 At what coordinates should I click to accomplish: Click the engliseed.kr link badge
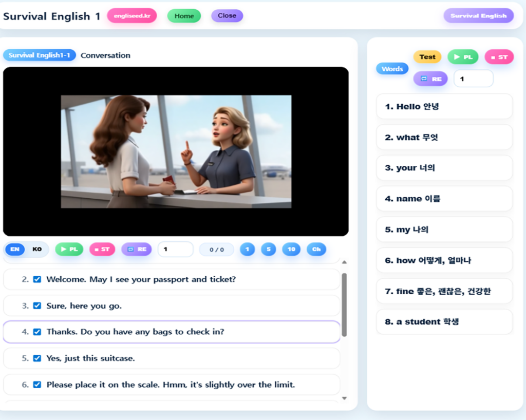[132, 16]
